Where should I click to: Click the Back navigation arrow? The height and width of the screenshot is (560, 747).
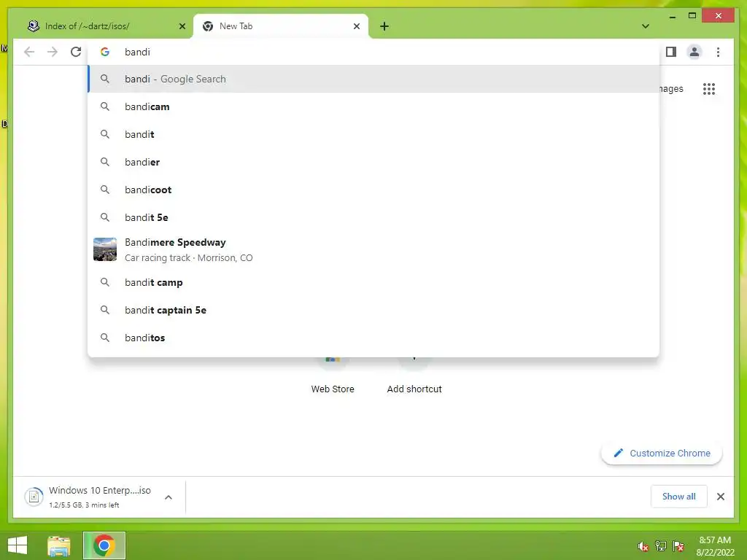[x=29, y=52]
